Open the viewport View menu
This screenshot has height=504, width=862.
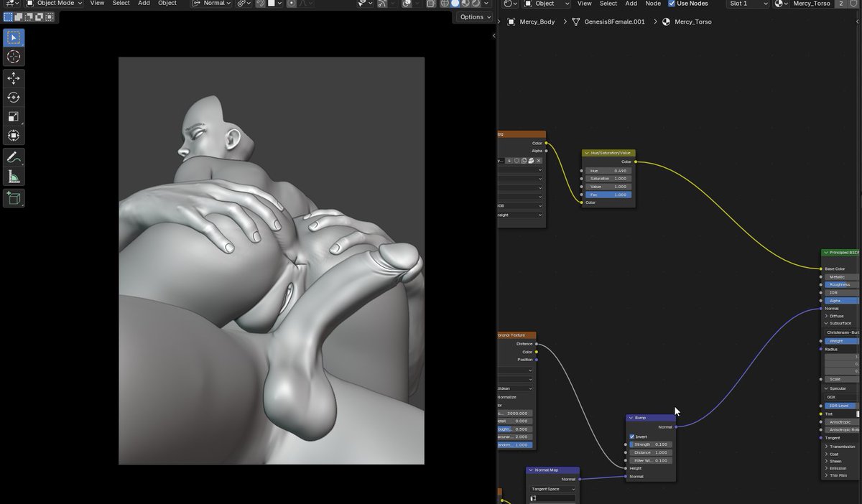97,4
